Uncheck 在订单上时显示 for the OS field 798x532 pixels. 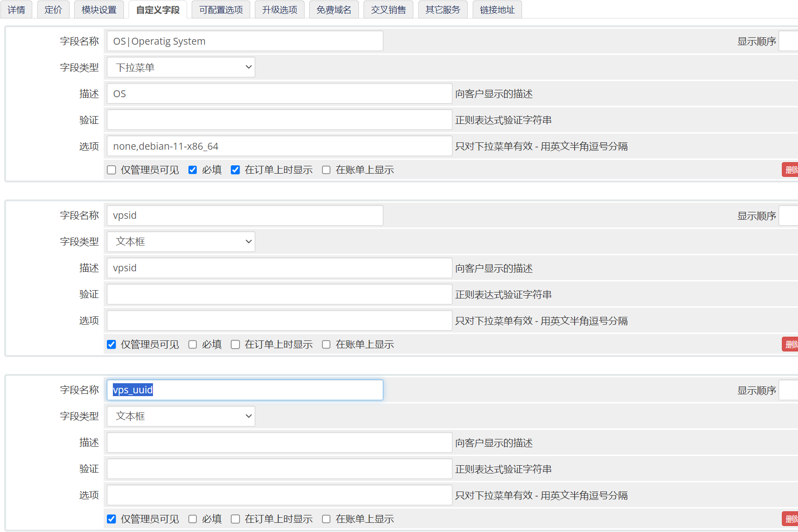235,170
